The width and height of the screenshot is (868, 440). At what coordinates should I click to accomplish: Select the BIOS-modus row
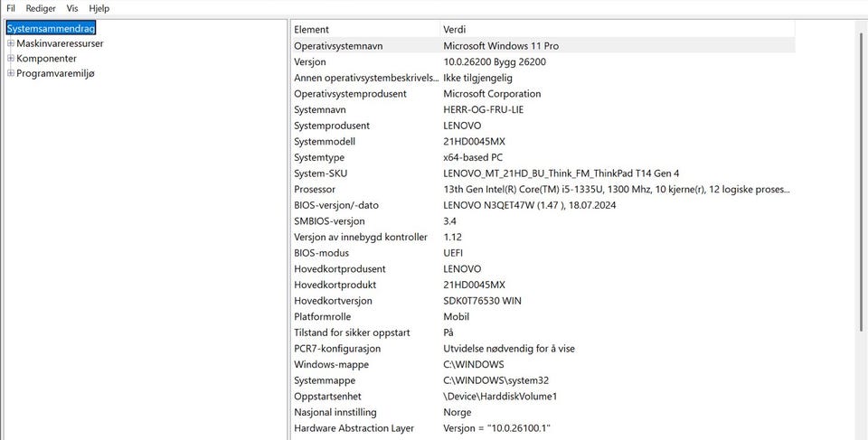point(543,253)
